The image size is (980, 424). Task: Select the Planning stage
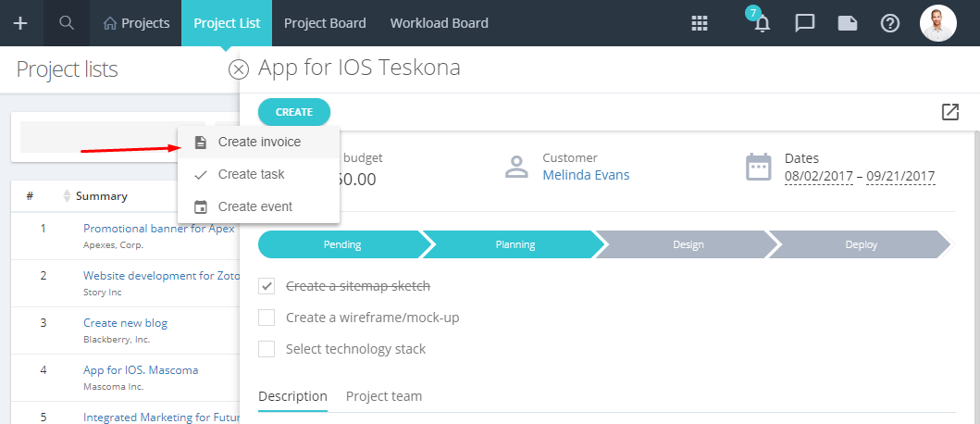click(515, 244)
